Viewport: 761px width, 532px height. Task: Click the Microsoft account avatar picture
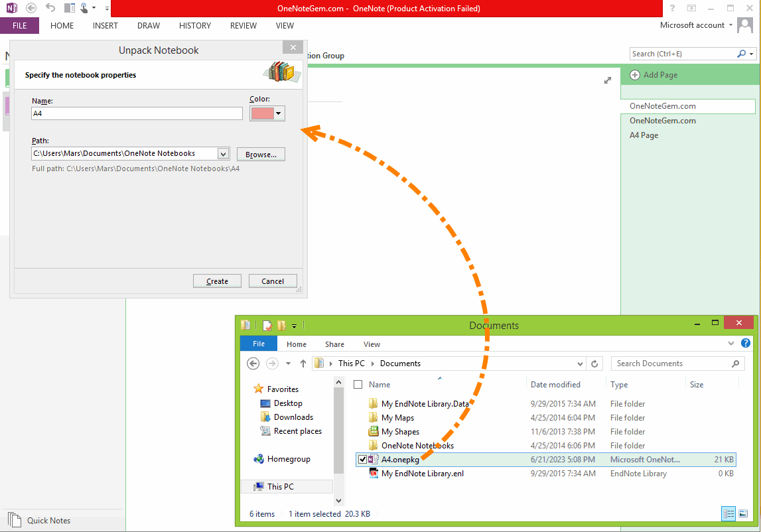[745, 25]
